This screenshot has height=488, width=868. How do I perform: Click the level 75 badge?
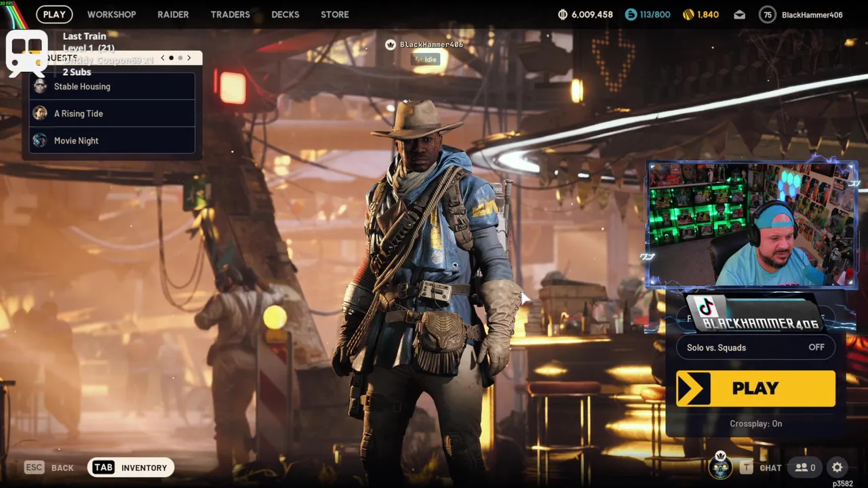pyautogui.click(x=767, y=15)
